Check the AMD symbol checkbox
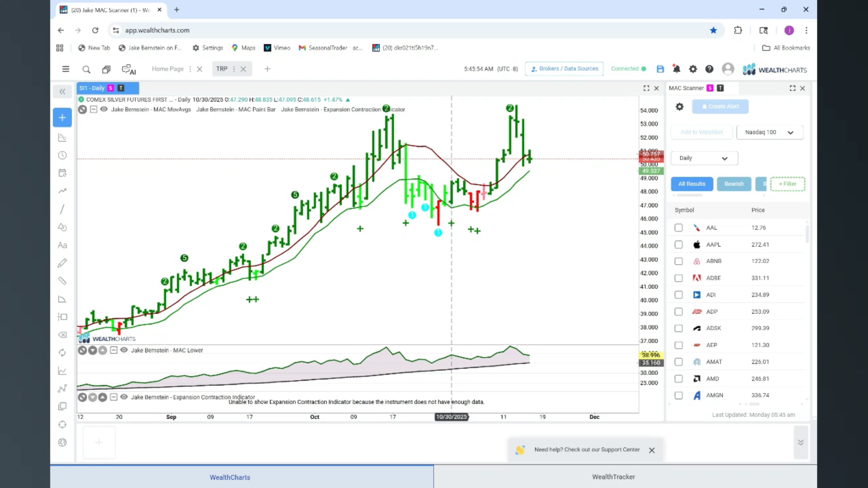This screenshot has height=488, width=868. click(x=679, y=379)
